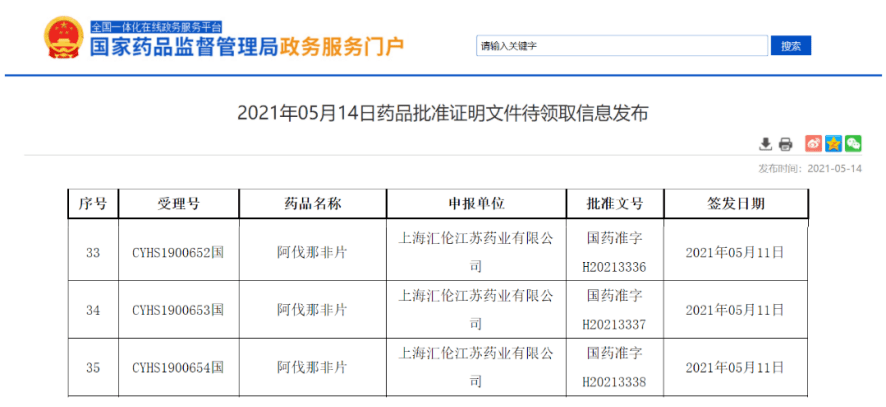The width and height of the screenshot is (886, 407).
Task: Click approval number 国药准字H20213336
Action: [615, 253]
